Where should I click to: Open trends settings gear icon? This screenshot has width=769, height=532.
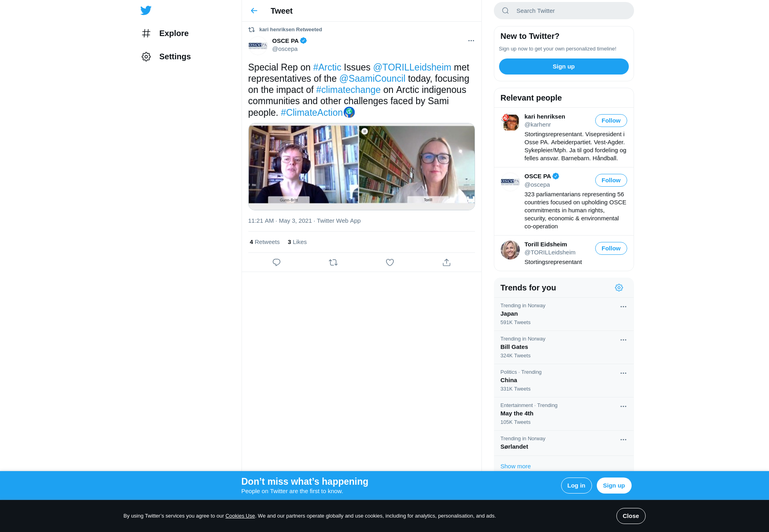619,288
